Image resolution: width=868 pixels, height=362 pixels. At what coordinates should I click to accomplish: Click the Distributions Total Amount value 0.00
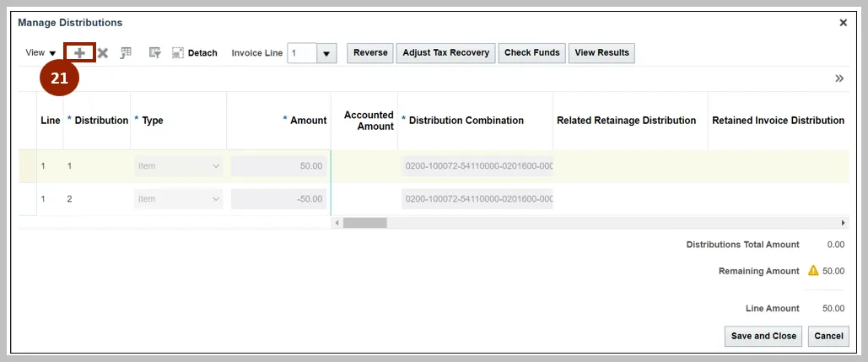pos(835,245)
